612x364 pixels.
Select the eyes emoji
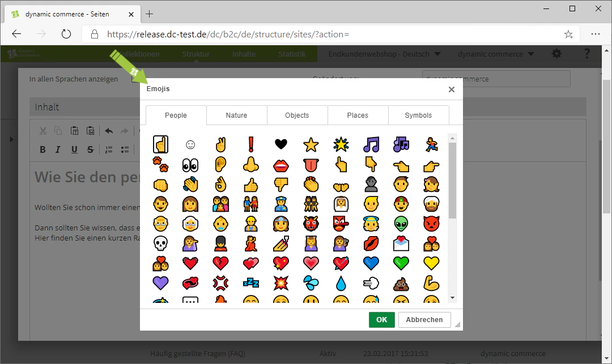(190, 165)
